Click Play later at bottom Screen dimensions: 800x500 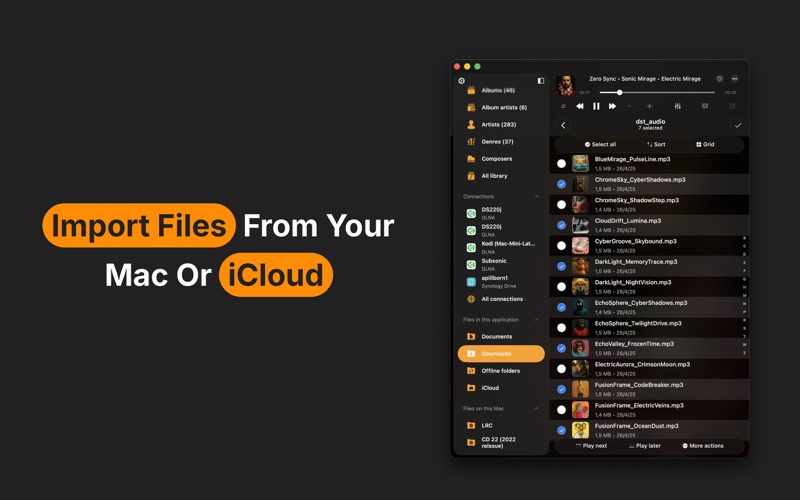click(x=645, y=445)
